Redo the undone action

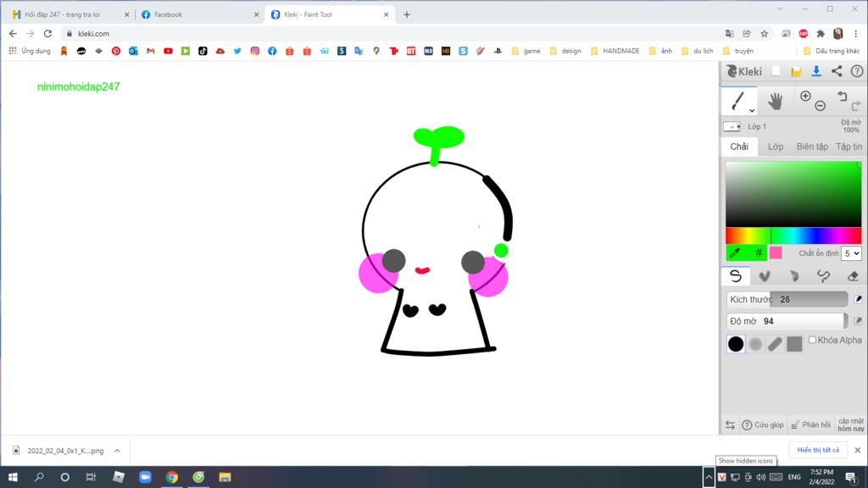click(856, 106)
